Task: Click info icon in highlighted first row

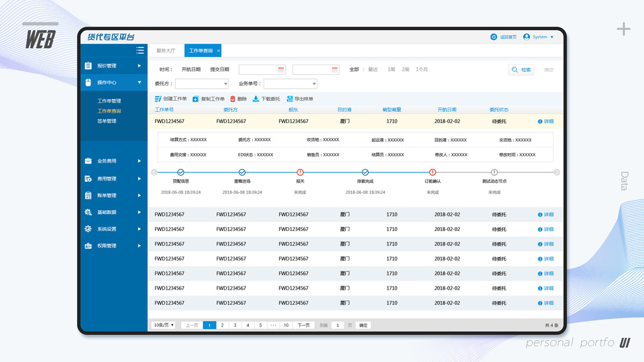Action: point(540,121)
